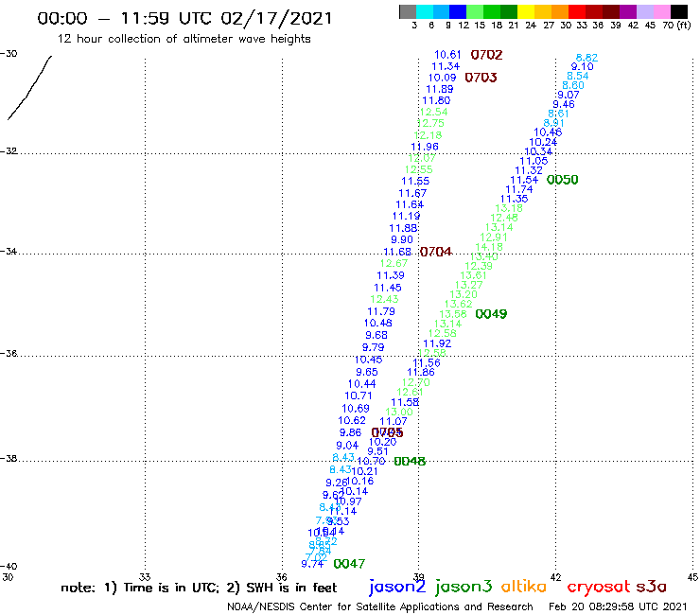
Task: Click the '33' longitude label on the bottom axis
Action: tap(145, 577)
